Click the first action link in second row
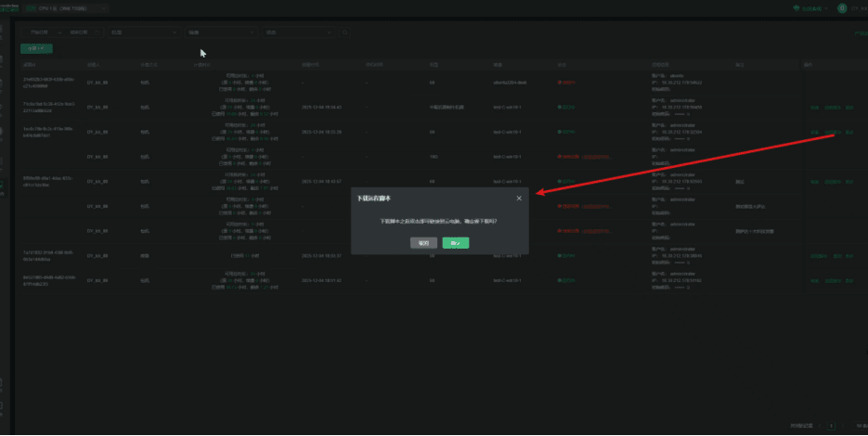868x436 pixels. [x=814, y=108]
